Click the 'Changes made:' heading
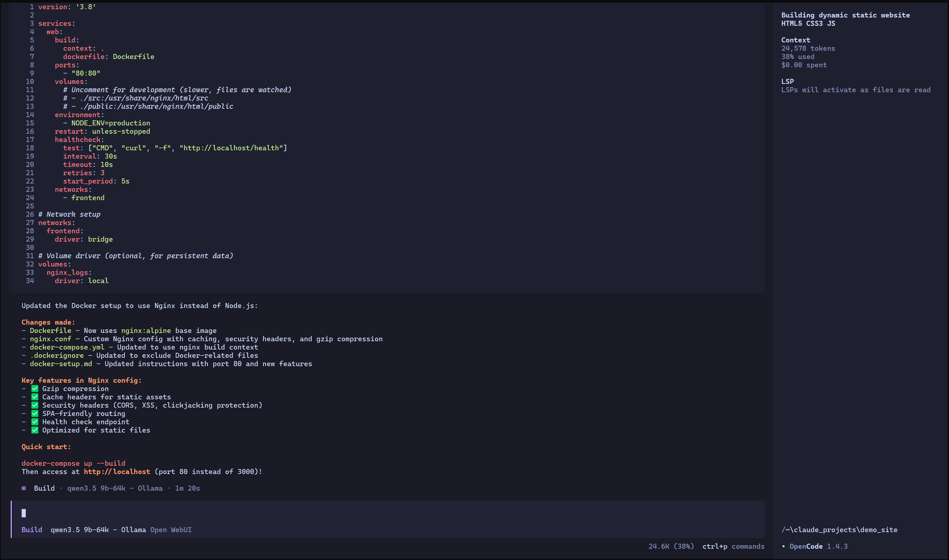The width and height of the screenshot is (949, 560). [48, 322]
